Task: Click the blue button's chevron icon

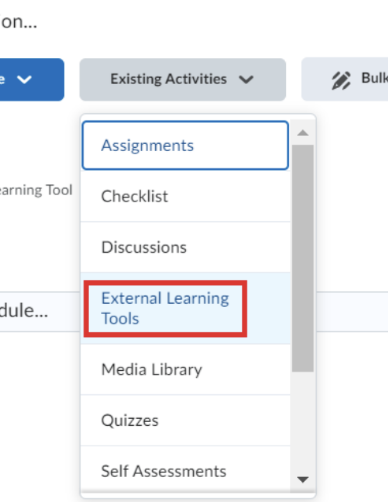Action: pyautogui.click(x=24, y=80)
